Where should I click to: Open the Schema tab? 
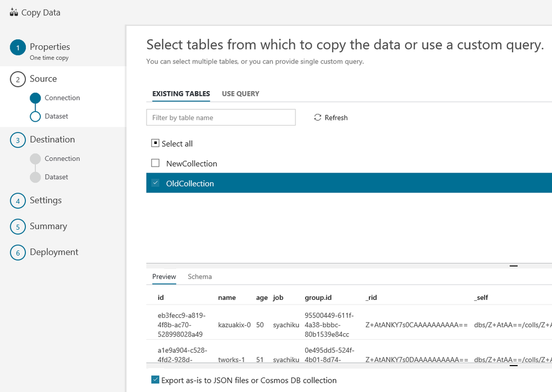point(199,277)
